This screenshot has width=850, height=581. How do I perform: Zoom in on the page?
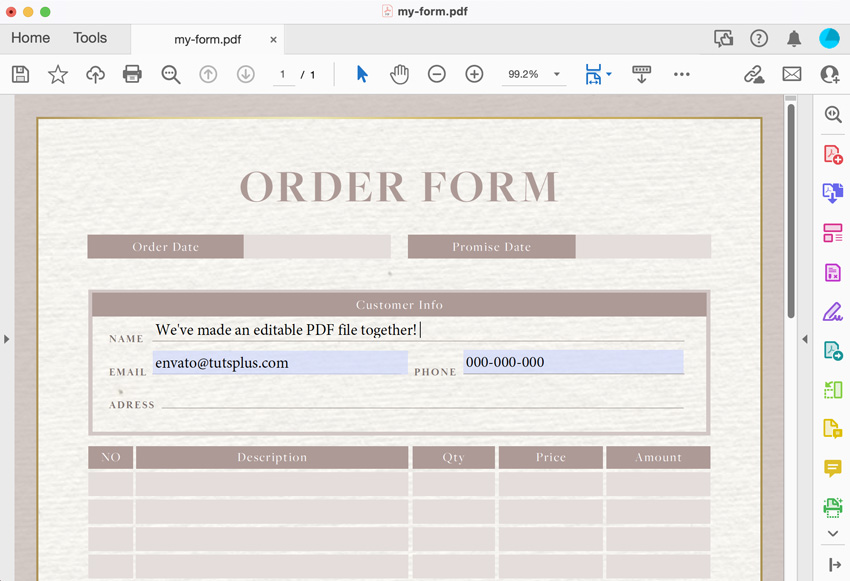tap(474, 73)
